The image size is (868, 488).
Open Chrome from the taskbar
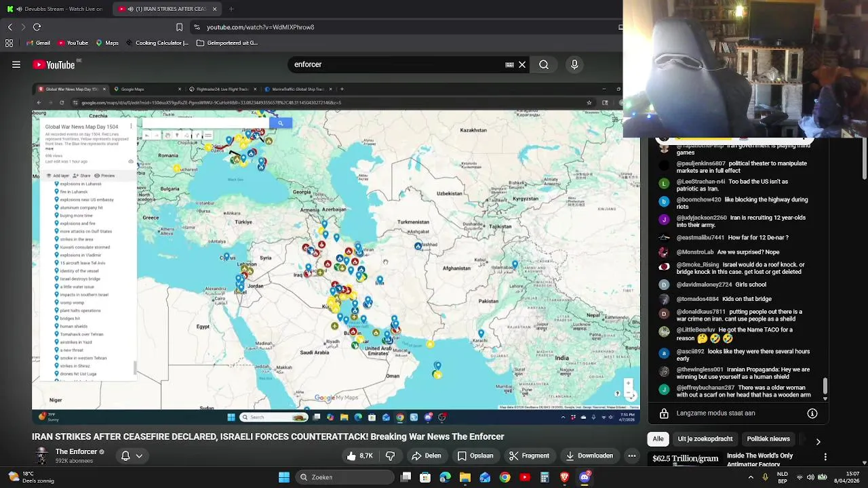coord(505,477)
